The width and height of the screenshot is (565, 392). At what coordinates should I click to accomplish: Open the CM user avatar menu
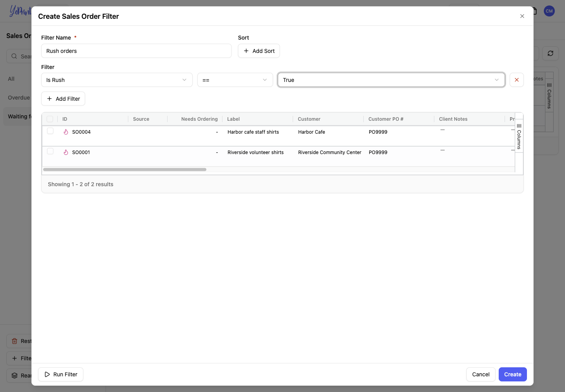[549, 11]
